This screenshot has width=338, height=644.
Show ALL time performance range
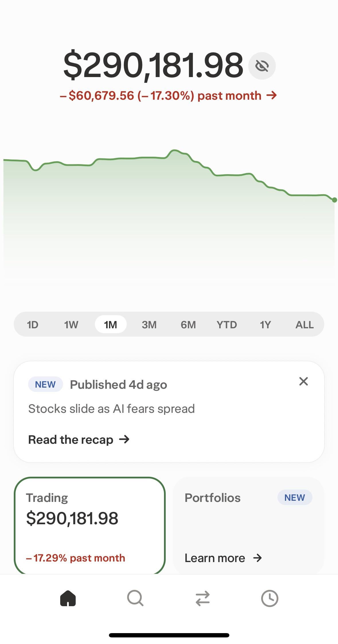304,325
